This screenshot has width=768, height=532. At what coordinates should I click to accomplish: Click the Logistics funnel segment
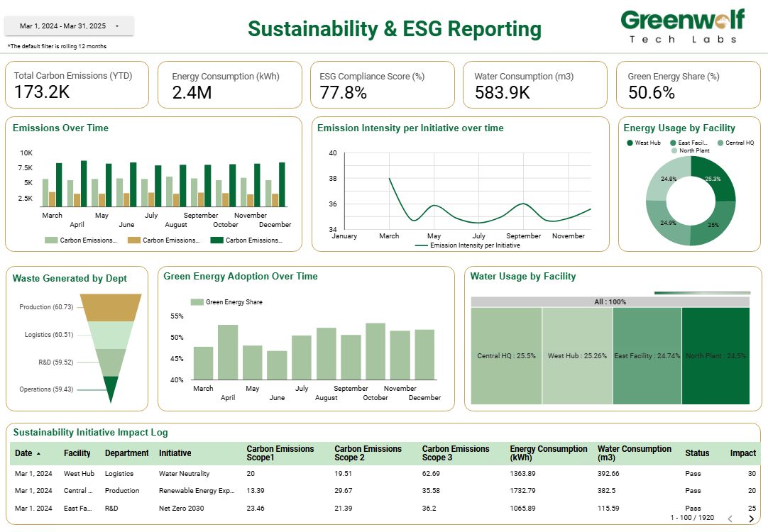click(111, 336)
